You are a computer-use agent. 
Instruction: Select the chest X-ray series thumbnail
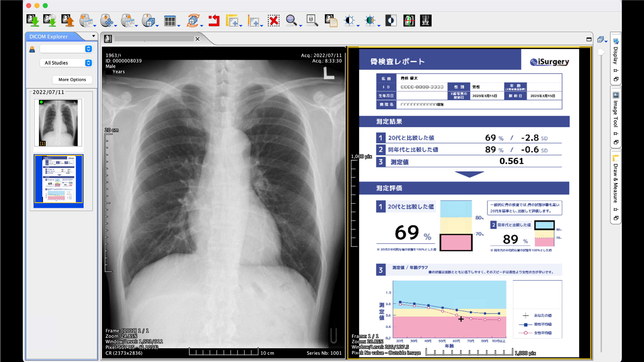[x=58, y=122]
